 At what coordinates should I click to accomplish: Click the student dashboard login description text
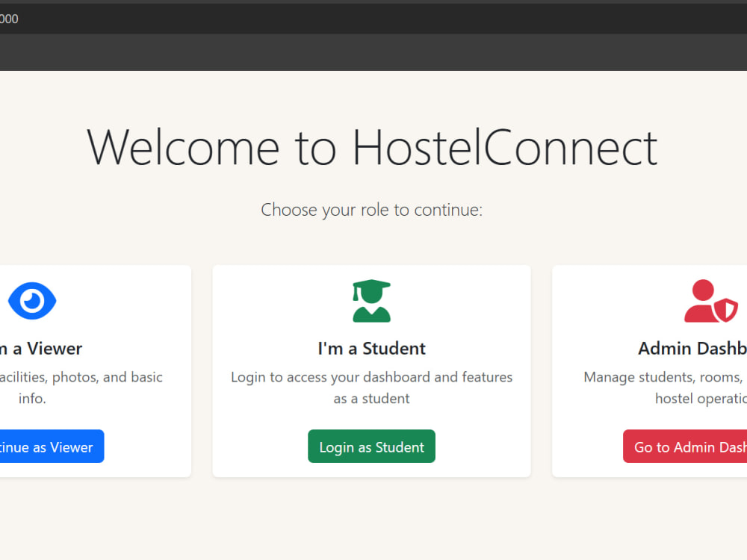[371, 388]
